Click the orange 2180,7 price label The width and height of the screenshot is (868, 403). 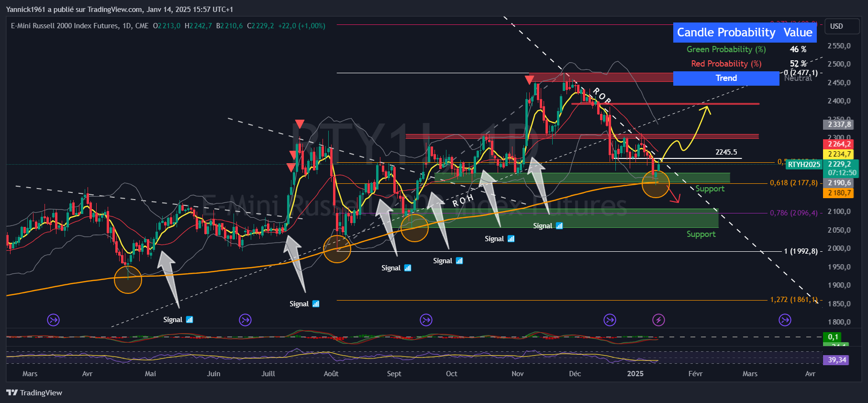pyautogui.click(x=839, y=193)
